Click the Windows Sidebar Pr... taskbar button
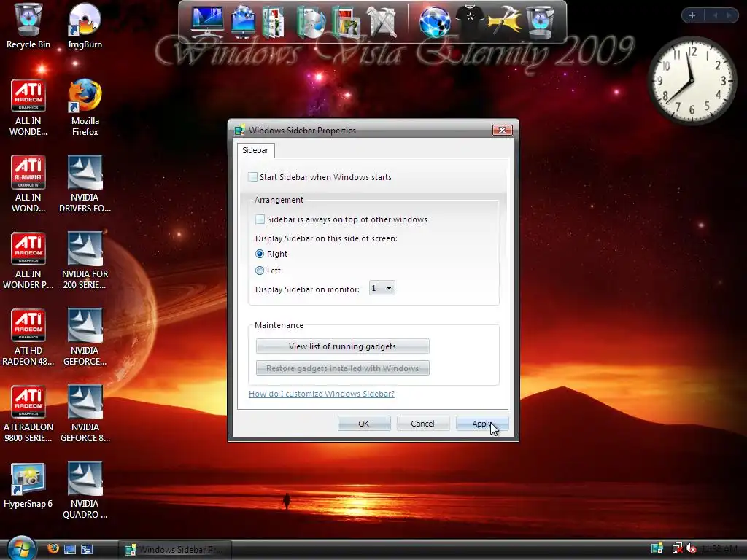 (x=174, y=550)
